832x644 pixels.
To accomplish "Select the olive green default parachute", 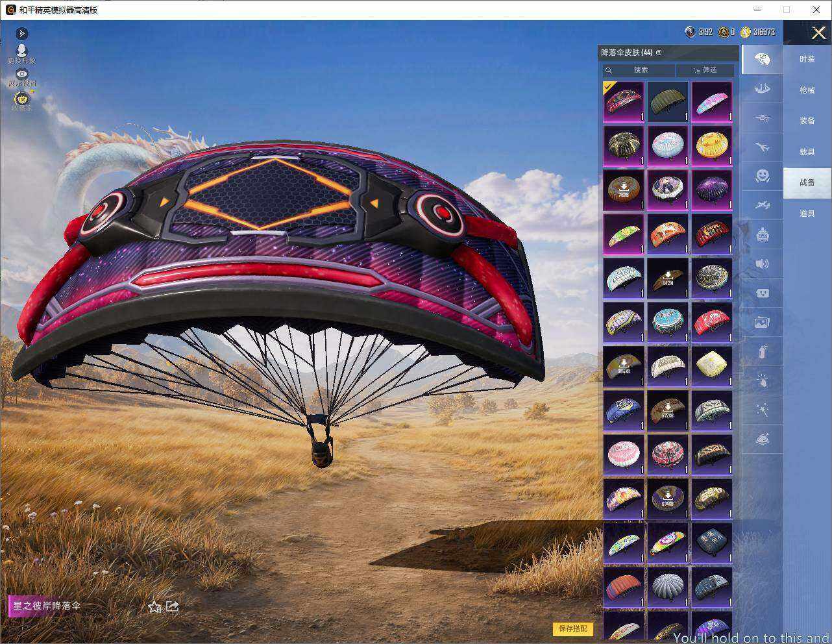I will (668, 101).
